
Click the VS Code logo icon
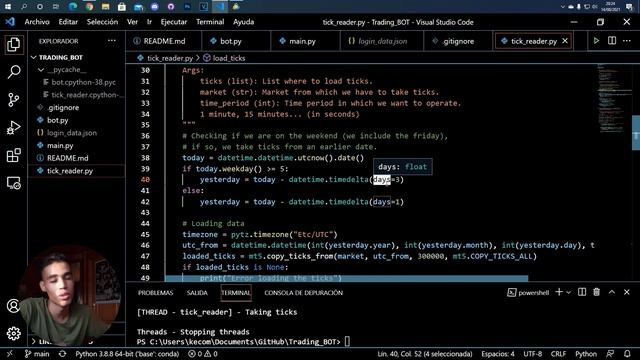coord(10,22)
